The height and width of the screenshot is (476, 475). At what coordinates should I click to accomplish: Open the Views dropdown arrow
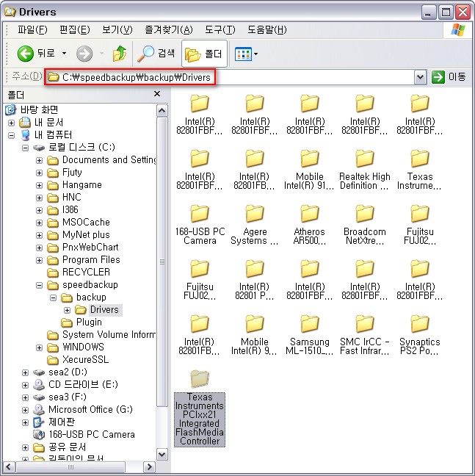[x=255, y=54]
